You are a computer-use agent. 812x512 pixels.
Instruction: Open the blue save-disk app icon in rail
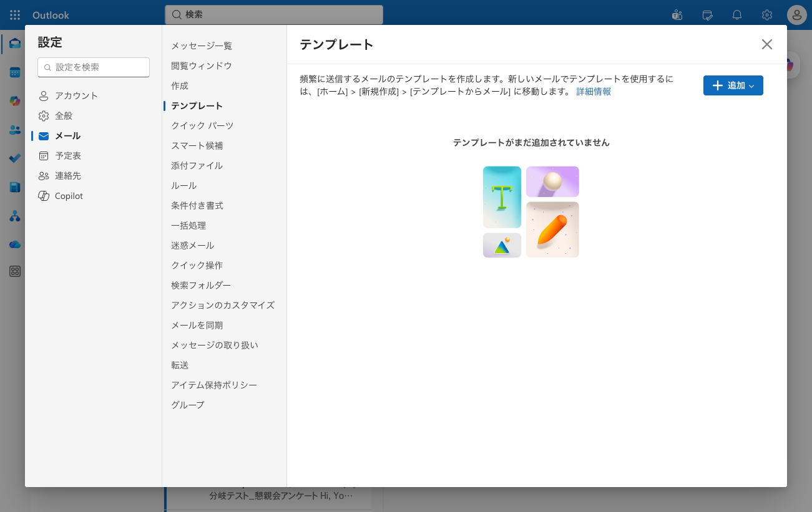(x=15, y=187)
